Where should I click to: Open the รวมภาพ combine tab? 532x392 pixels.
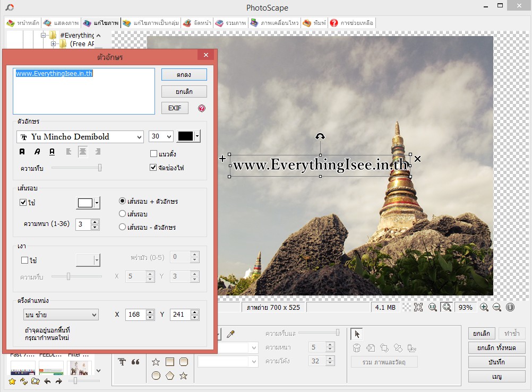pos(231,23)
